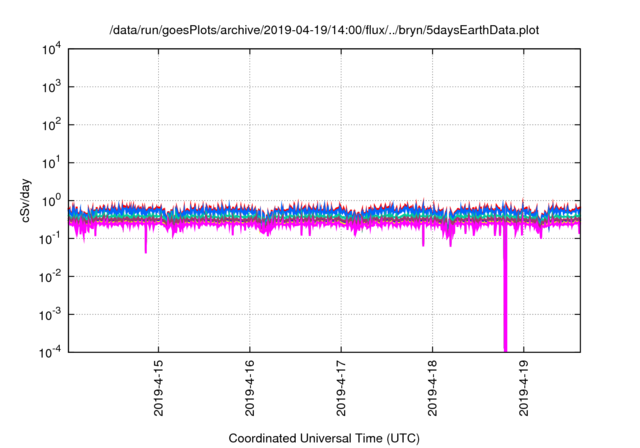Click the 2019-4-16 date tick label
Viewport: 640px width, 448px height.
(x=250, y=388)
